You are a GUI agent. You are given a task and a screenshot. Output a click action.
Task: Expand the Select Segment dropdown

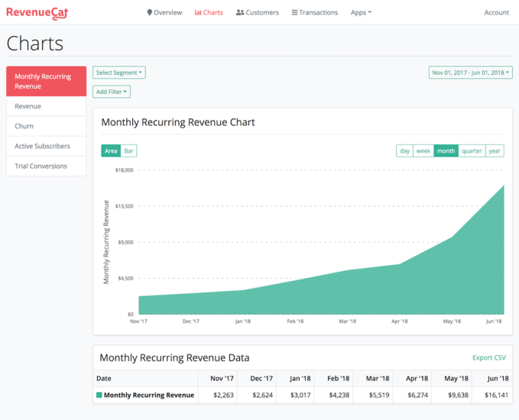(x=118, y=73)
